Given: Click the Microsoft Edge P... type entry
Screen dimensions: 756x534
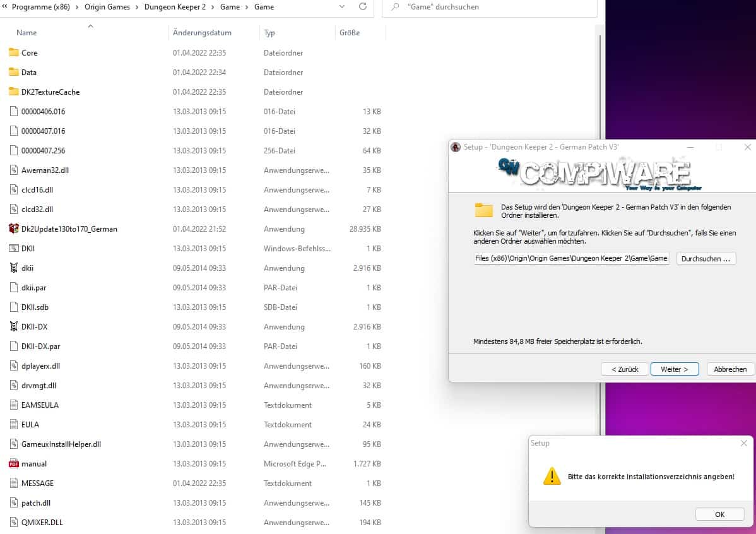Looking at the screenshot, I should (x=295, y=463).
